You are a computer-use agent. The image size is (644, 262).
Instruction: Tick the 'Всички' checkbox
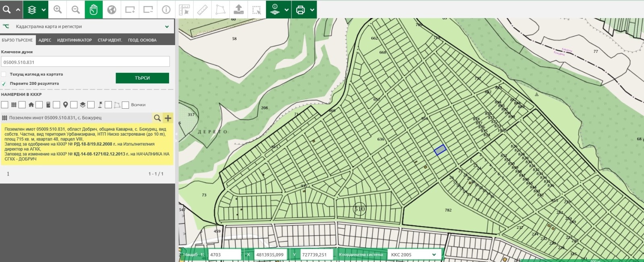pyautogui.click(x=126, y=105)
